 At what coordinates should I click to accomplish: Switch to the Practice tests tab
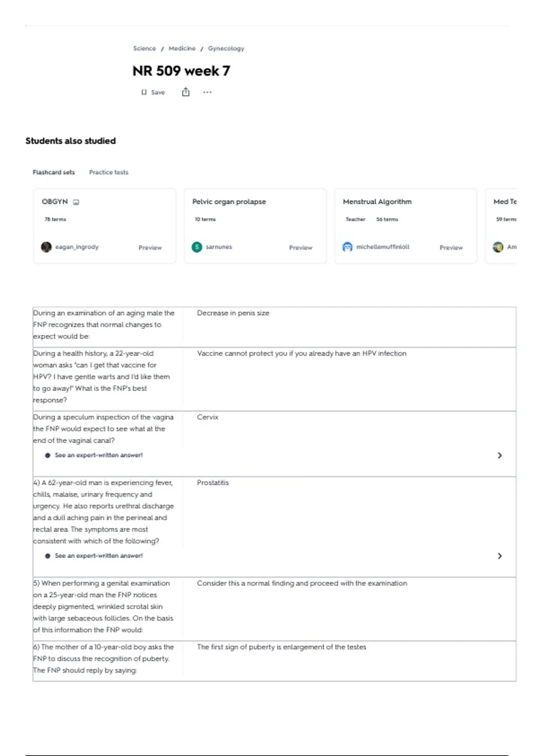(x=109, y=172)
